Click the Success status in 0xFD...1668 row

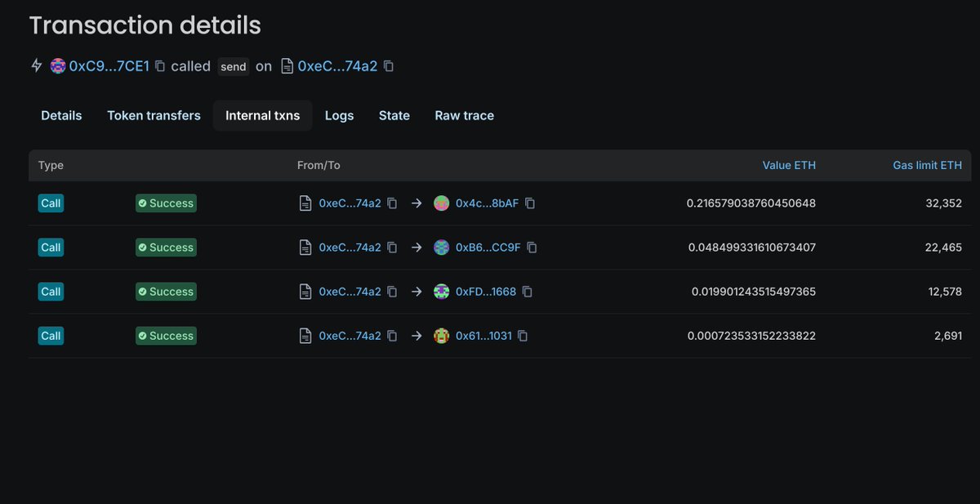tap(167, 292)
